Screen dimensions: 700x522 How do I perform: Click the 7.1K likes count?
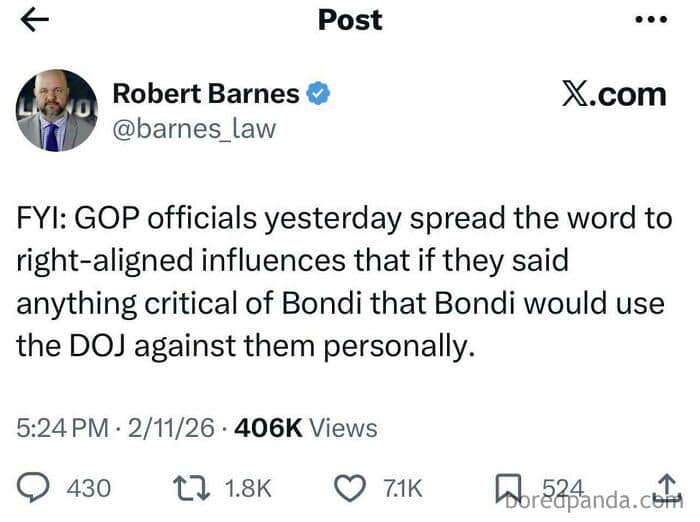pyautogui.click(x=403, y=488)
